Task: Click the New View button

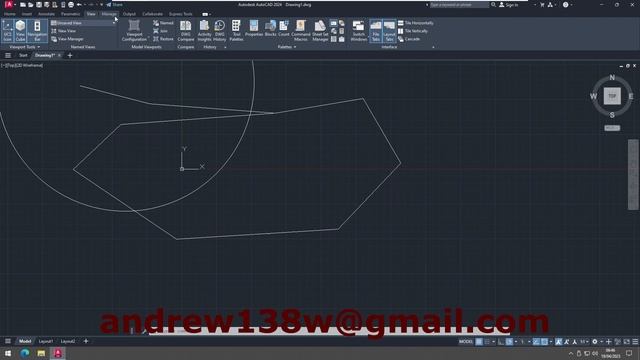Action: 64,31
